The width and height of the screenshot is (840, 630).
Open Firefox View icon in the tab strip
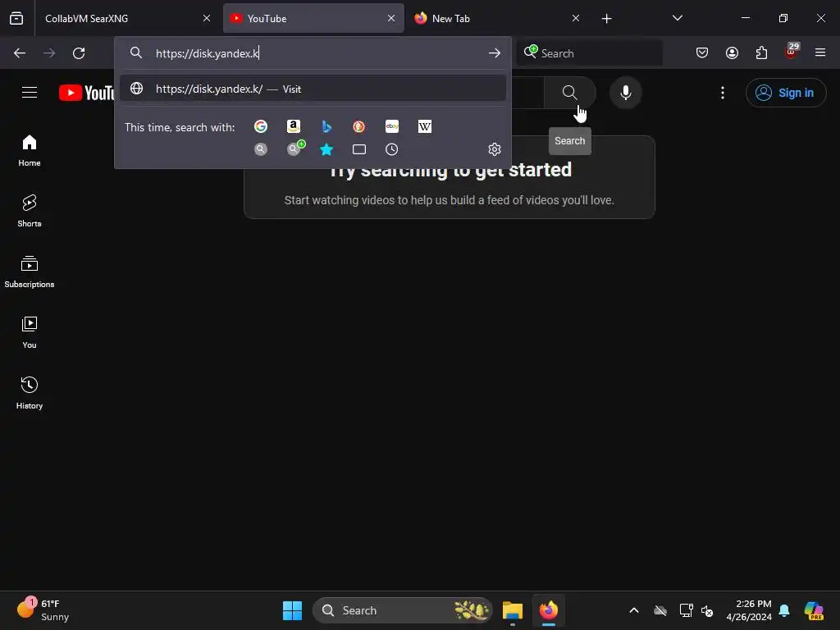pyautogui.click(x=16, y=18)
